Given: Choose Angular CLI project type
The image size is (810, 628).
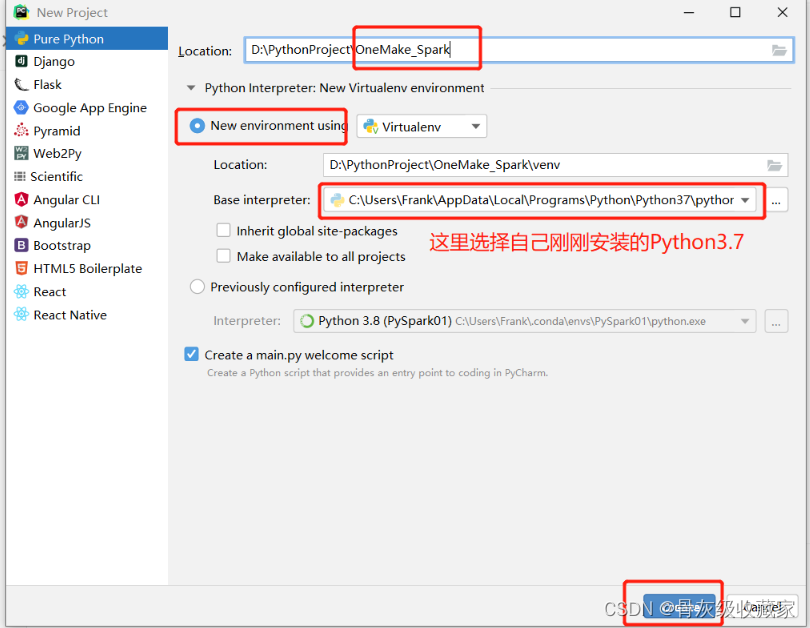Looking at the screenshot, I should tap(87, 200).
